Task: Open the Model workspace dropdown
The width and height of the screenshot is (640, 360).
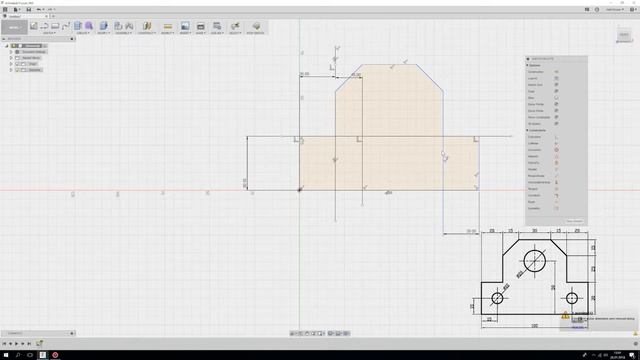Action: 14,27
